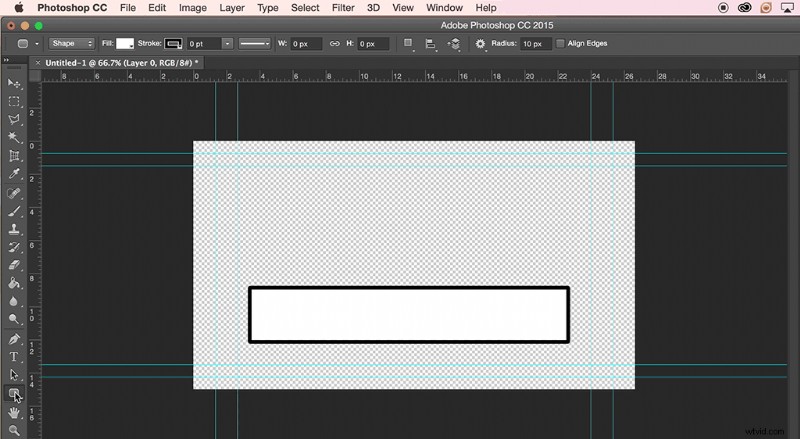Select the Path Selection tool
This screenshot has height=439, width=800.
(x=14, y=375)
